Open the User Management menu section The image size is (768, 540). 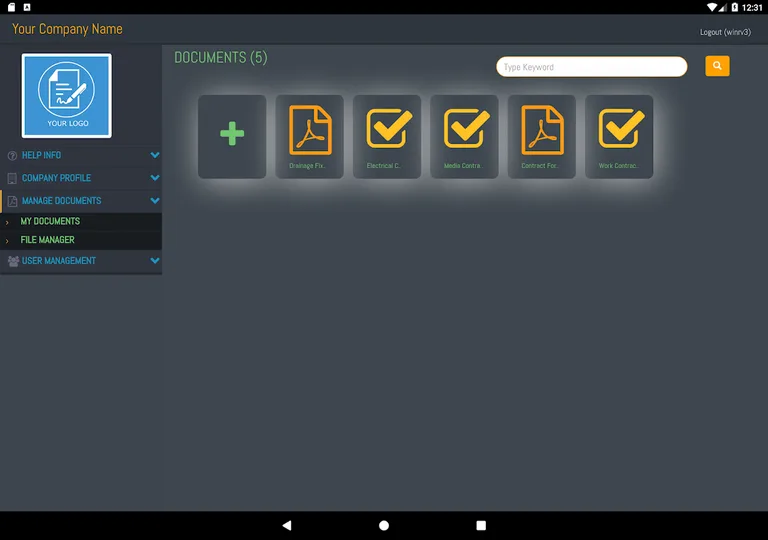coord(81,261)
